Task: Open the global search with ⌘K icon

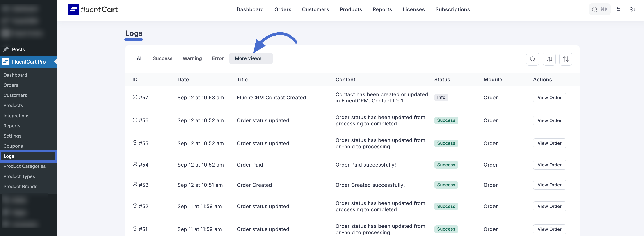Action: point(599,9)
